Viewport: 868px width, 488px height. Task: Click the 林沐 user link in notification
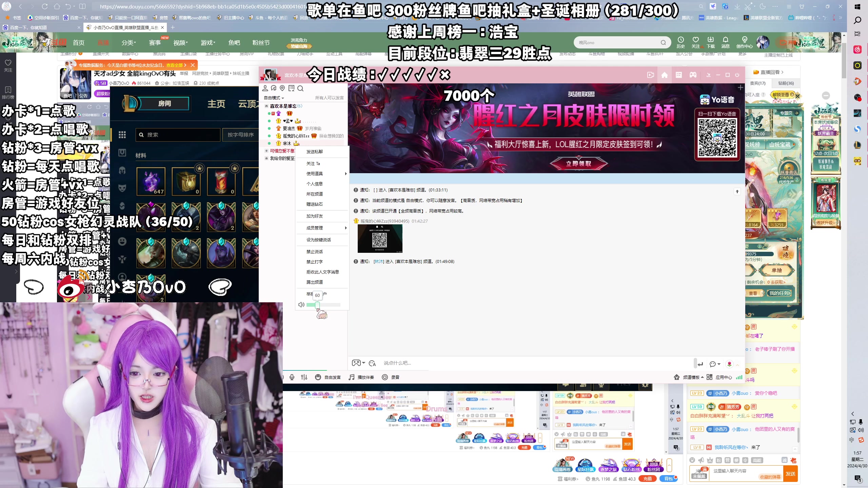coord(379,261)
